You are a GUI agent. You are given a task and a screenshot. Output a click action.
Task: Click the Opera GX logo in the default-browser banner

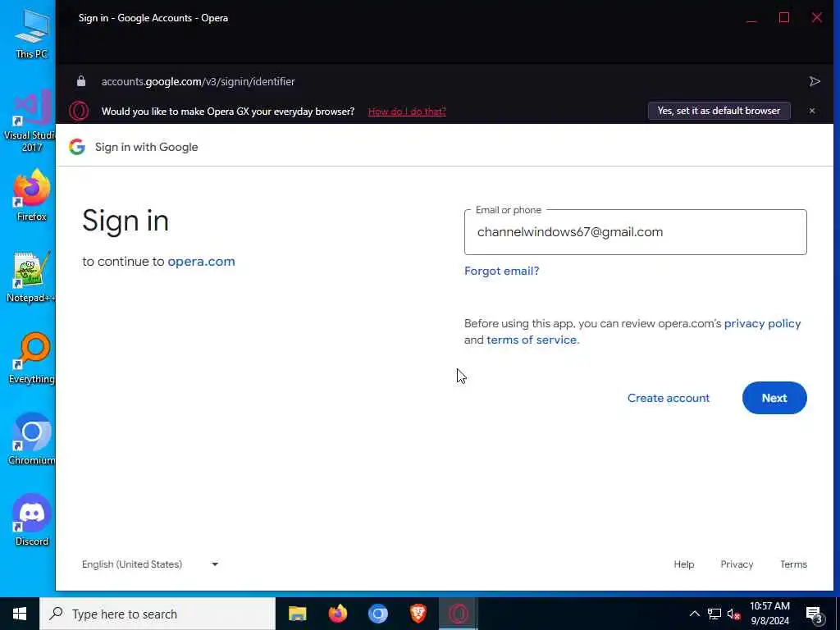click(x=79, y=112)
